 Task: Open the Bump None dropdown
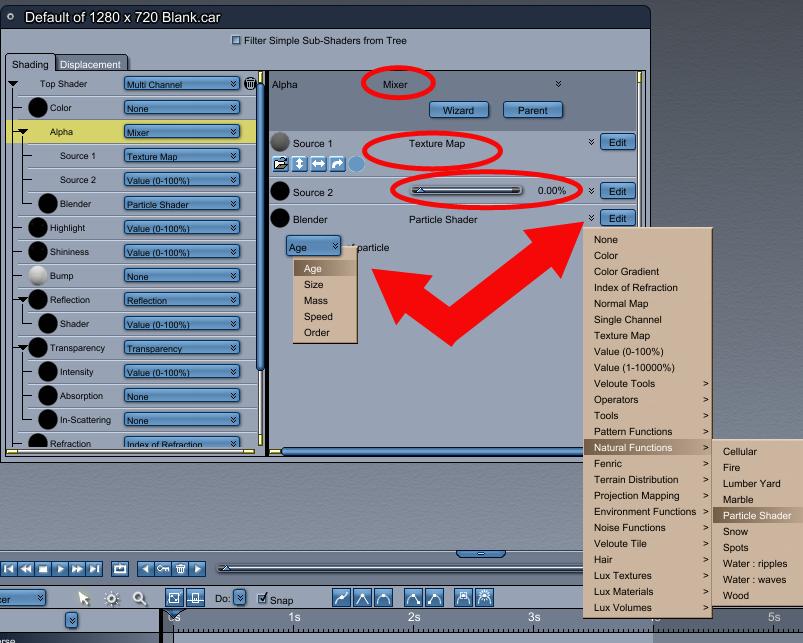[182, 276]
